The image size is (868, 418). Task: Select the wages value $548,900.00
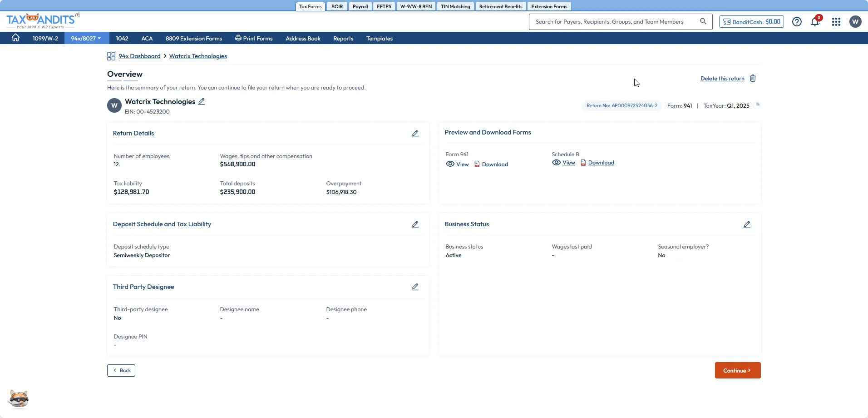point(237,164)
